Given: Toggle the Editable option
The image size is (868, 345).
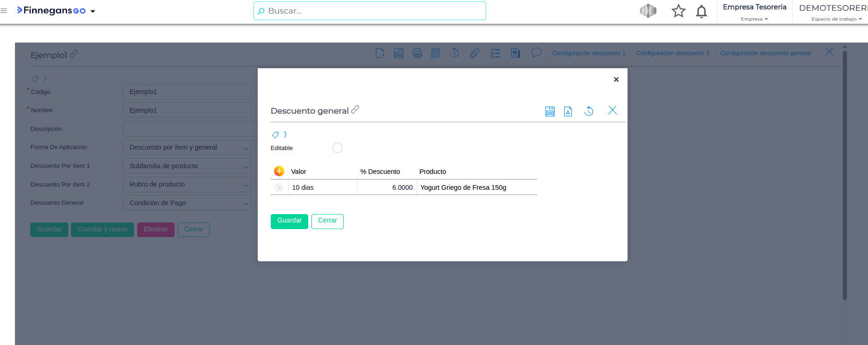Looking at the screenshot, I should coord(337,148).
